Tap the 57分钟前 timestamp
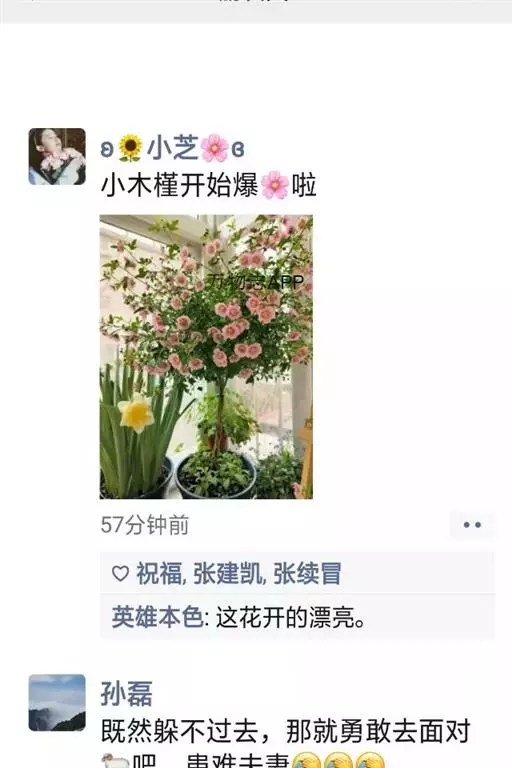The width and height of the screenshot is (512, 768). click(x=145, y=525)
